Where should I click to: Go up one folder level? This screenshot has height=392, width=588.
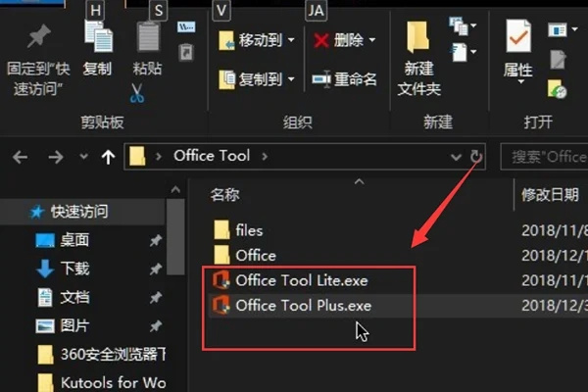pos(109,157)
